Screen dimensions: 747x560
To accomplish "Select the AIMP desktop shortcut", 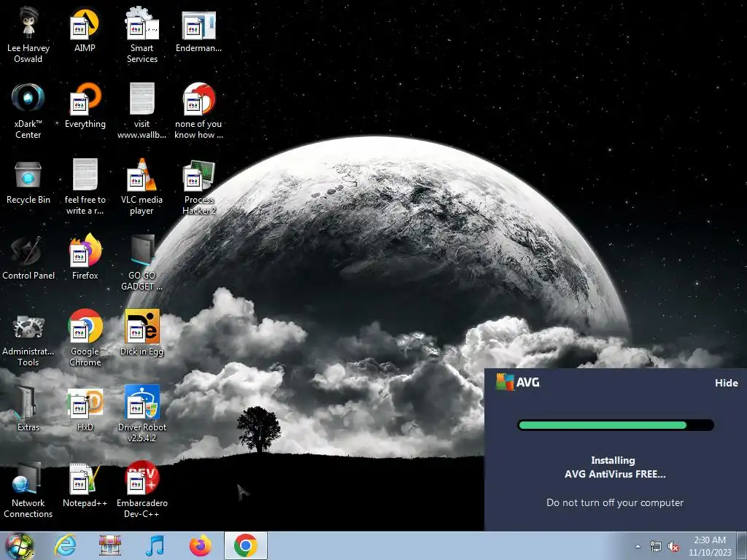I will (85, 29).
